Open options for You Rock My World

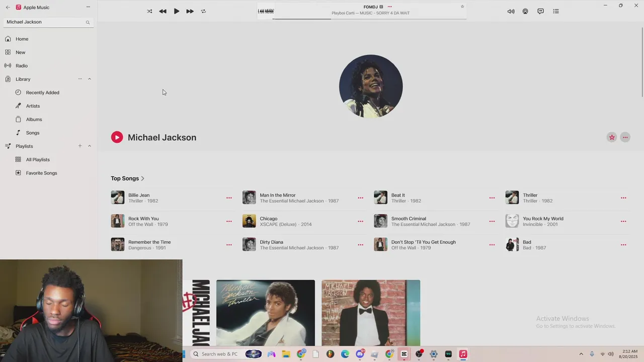click(x=623, y=221)
